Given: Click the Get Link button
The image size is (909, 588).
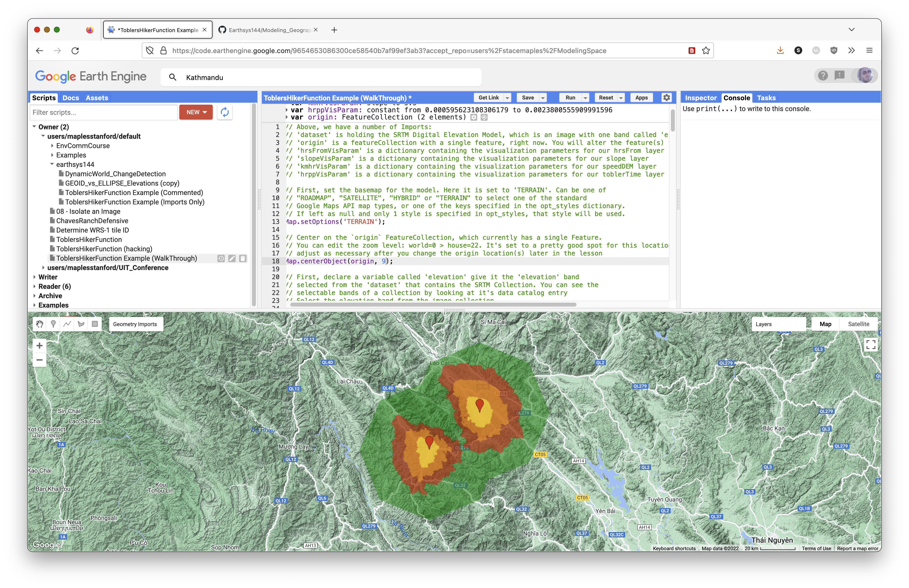Looking at the screenshot, I should pos(489,98).
